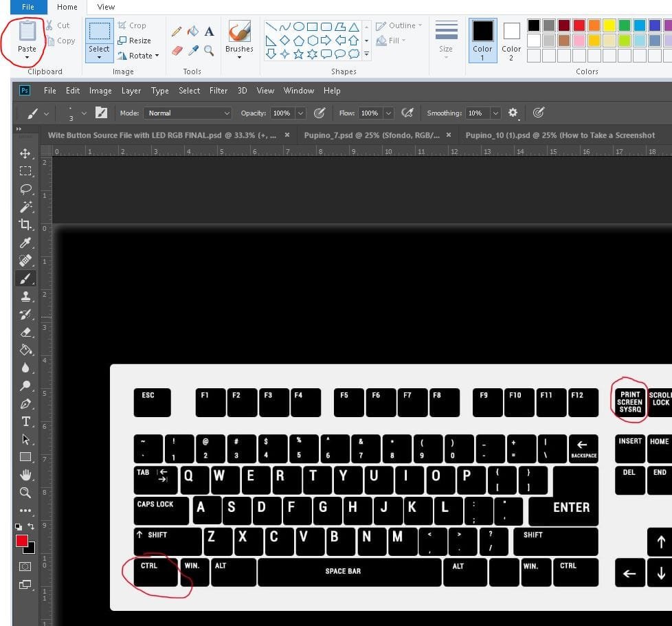The height and width of the screenshot is (626, 672).
Task: Switch to the Pupino_7.psd tab
Action: pyautogui.click(x=372, y=135)
